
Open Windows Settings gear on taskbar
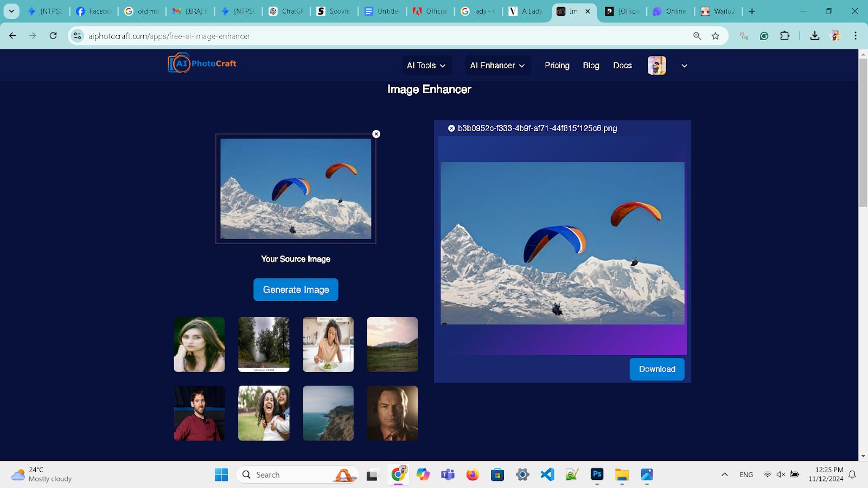click(522, 475)
